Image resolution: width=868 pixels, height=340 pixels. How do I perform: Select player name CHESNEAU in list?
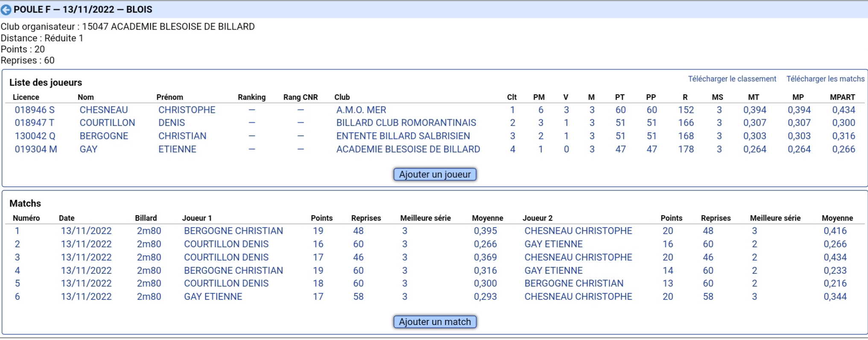click(x=104, y=110)
